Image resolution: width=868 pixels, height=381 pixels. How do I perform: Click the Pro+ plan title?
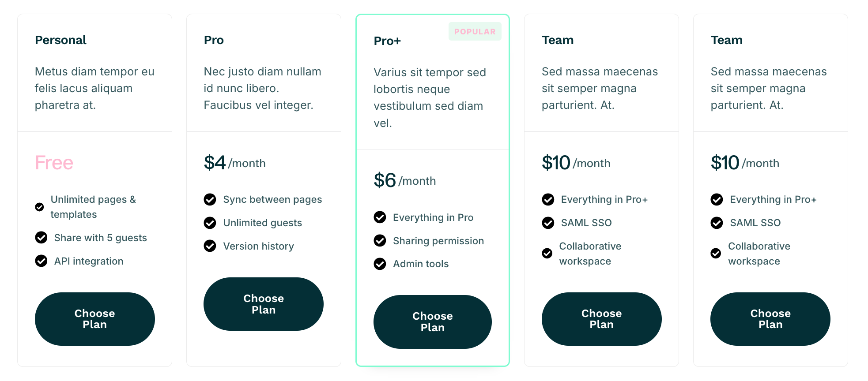[387, 41]
